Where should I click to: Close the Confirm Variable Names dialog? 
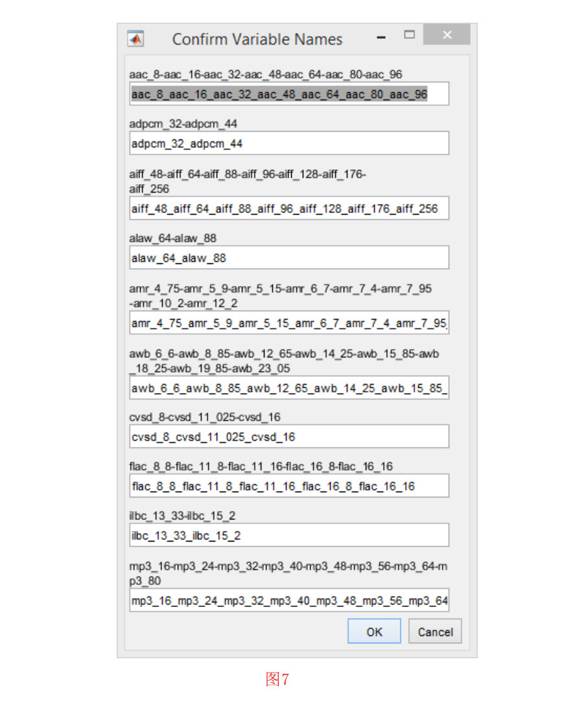(x=447, y=35)
